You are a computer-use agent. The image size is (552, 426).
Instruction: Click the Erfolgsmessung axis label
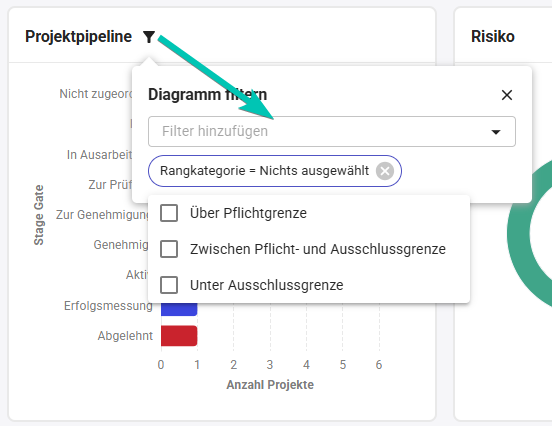click(108, 306)
